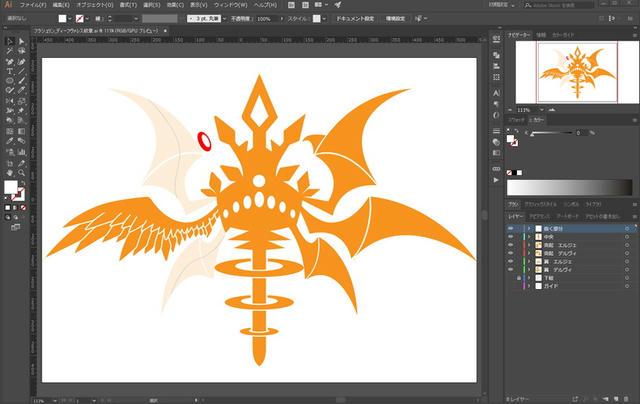
Task: Select the Type tool
Action: click(10, 71)
